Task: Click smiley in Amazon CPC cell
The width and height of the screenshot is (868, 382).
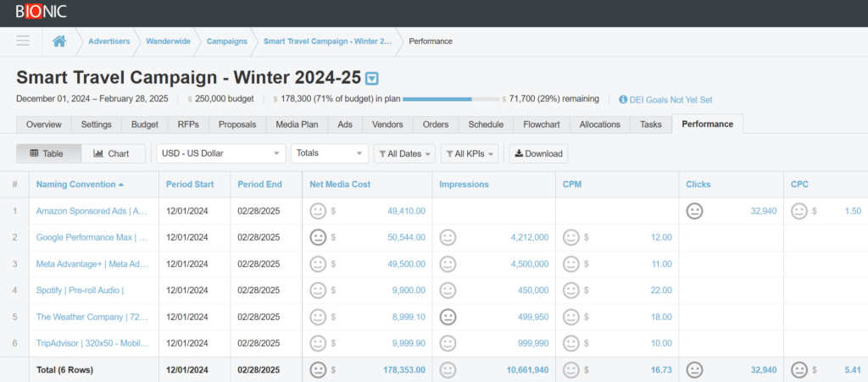Action: pos(798,211)
